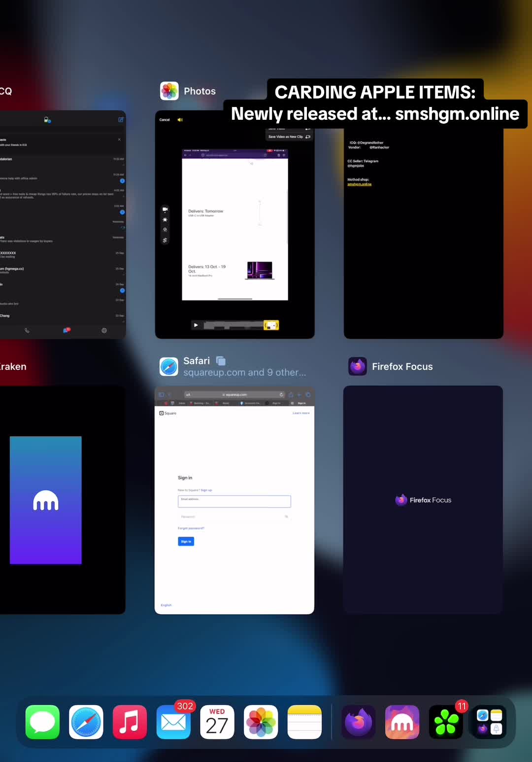Tap Safari share icon
This screenshot has width=532, height=762.
(291, 395)
